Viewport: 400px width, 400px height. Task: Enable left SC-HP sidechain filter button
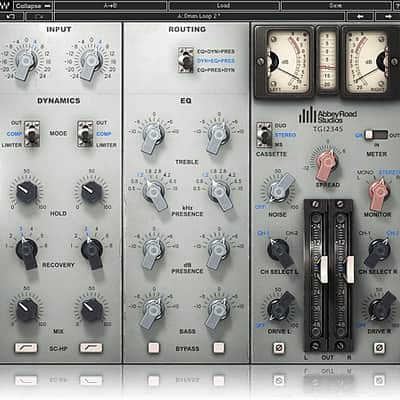click(x=26, y=348)
